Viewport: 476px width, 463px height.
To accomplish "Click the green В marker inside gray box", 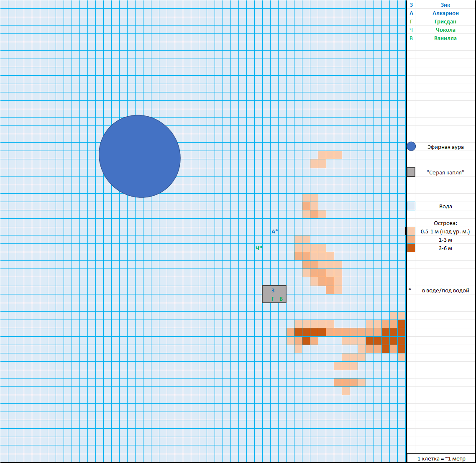I will (281, 299).
